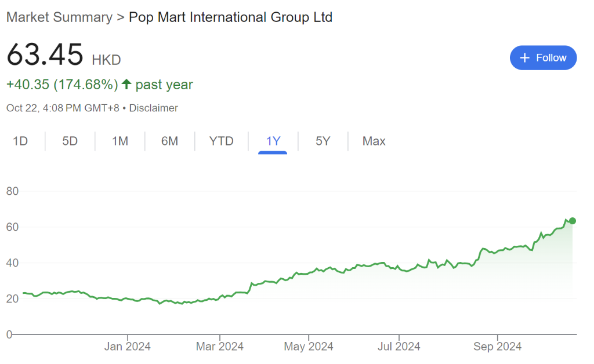The image size is (594, 364).
Task: Choose the 6M range tab
Action: (x=169, y=141)
